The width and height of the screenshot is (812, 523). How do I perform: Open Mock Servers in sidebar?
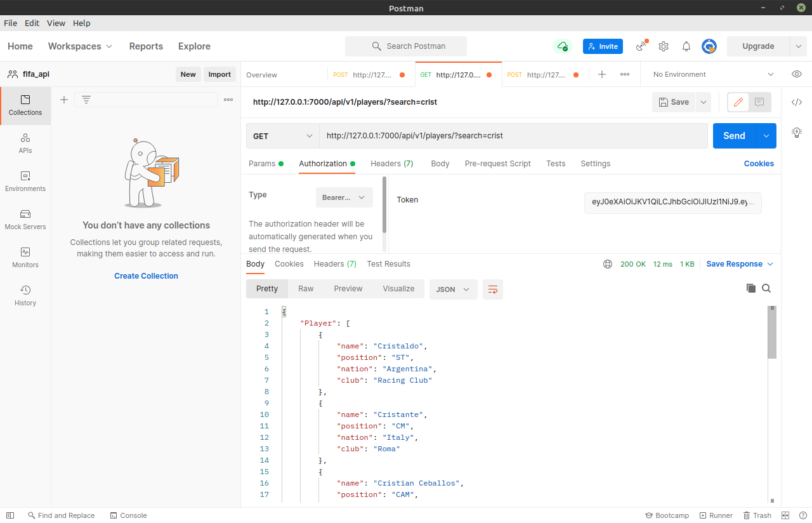[25, 220]
